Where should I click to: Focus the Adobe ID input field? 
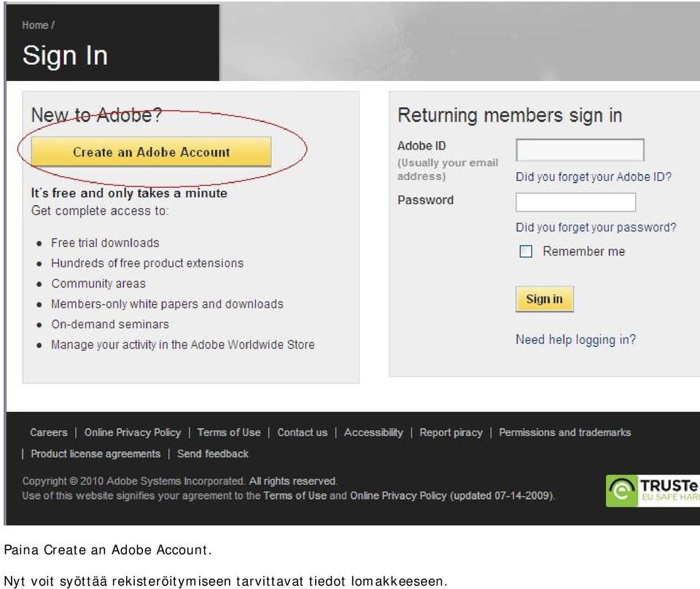(580, 150)
